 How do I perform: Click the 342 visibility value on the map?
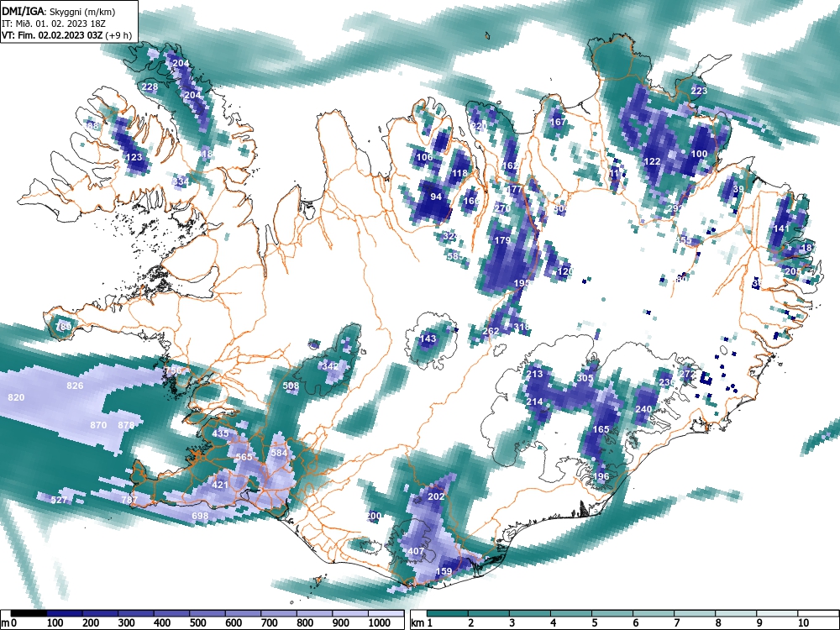coord(330,366)
